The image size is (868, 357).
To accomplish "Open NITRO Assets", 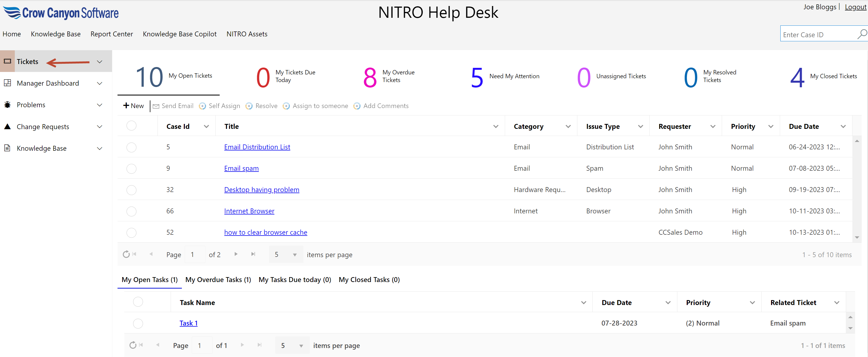I will 247,34.
